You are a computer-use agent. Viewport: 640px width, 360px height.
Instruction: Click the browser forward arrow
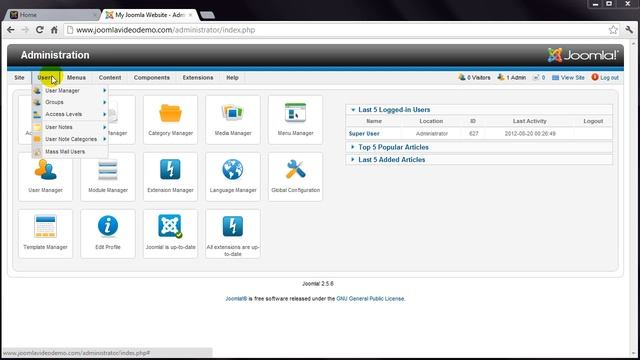25,30
